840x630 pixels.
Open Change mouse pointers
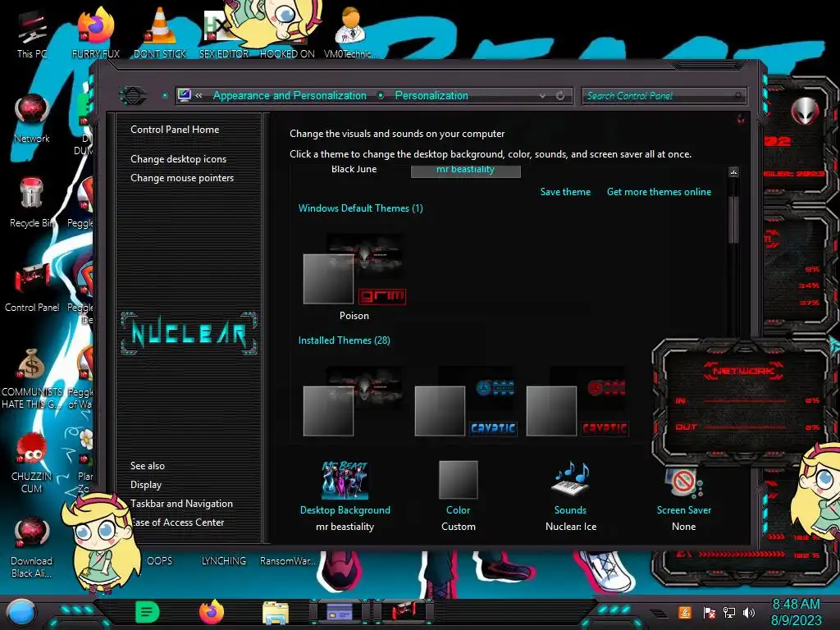182,178
